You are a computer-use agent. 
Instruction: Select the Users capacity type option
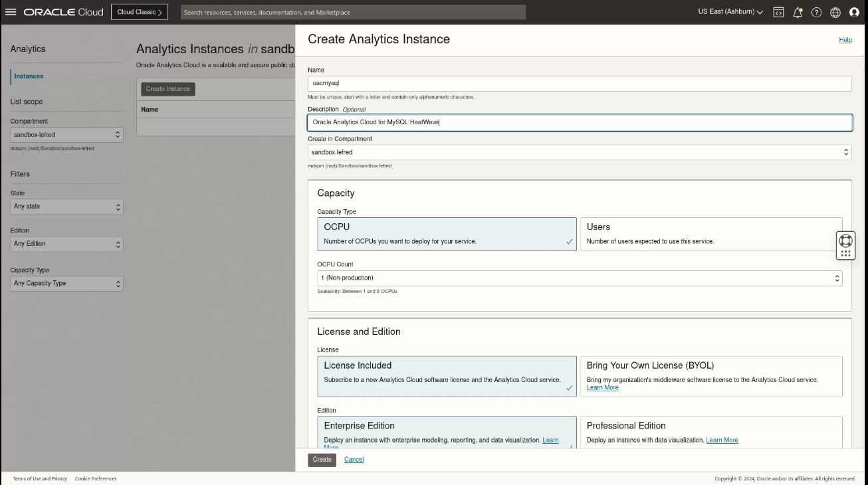coord(710,234)
